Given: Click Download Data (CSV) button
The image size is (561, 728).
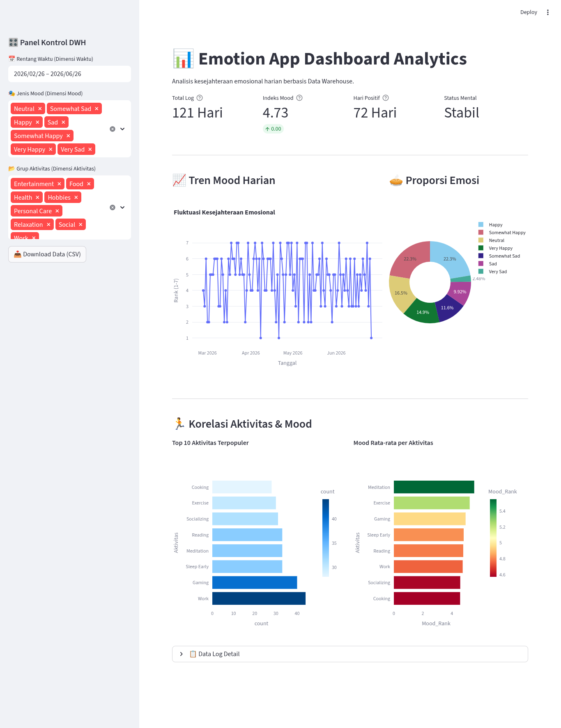Looking at the screenshot, I should coord(47,254).
